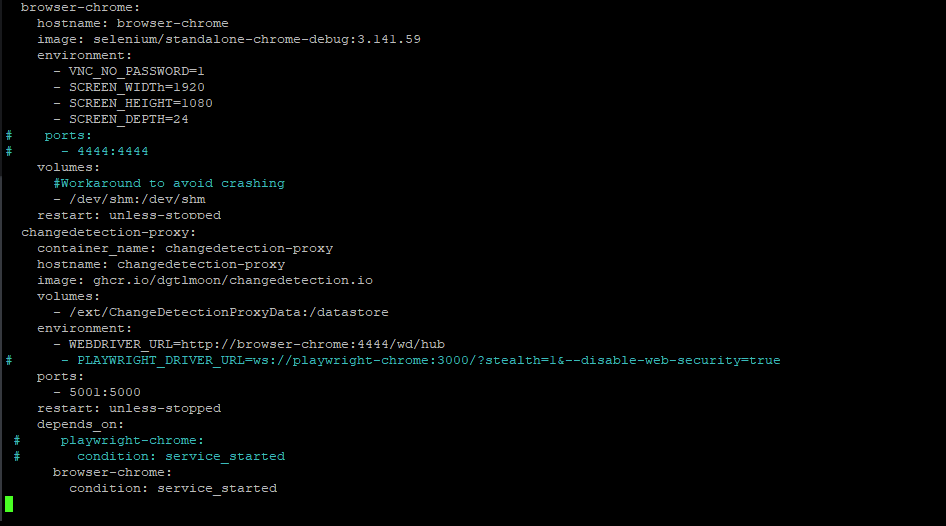Click the commented '4444:4444' port mapping
This screenshot has height=526, width=946.
click(x=112, y=151)
